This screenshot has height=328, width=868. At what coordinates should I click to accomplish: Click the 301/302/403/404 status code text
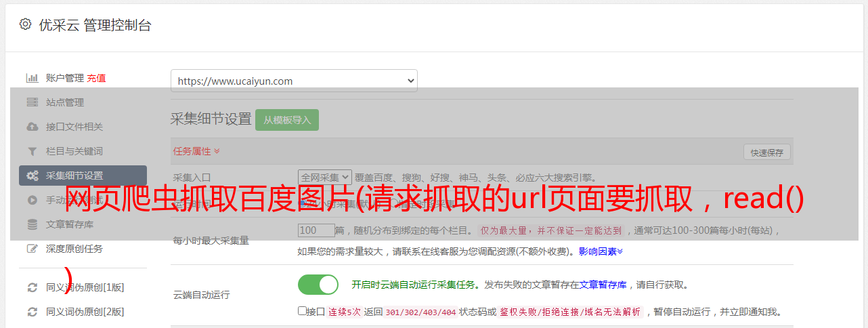420,312
